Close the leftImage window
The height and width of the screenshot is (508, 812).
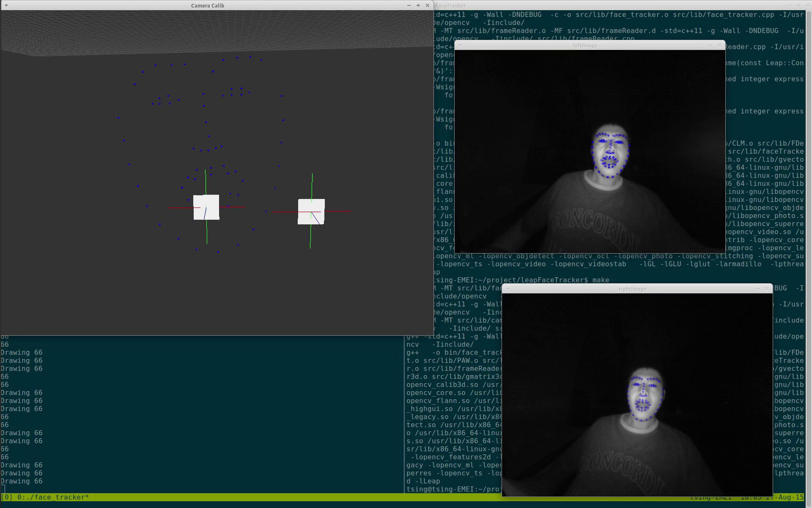(x=719, y=45)
